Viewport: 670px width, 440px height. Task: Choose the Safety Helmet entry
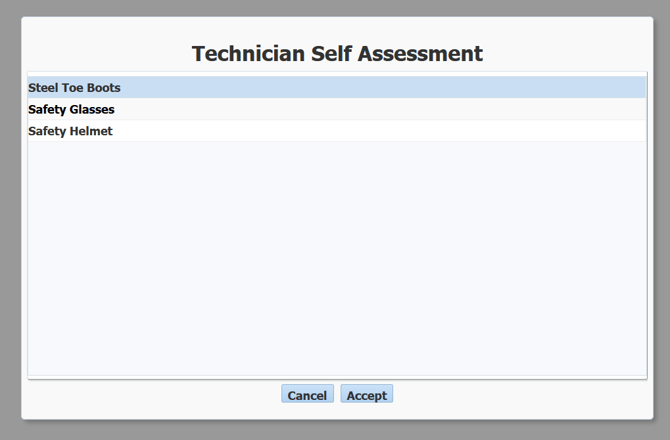(x=70, y=131)
